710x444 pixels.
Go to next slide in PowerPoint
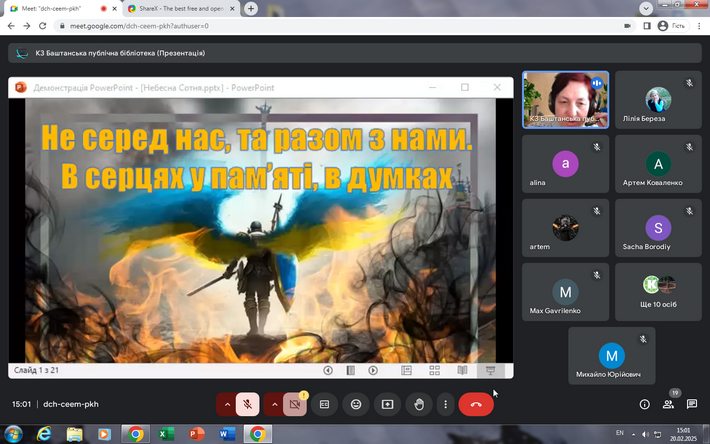pos(373,370)
